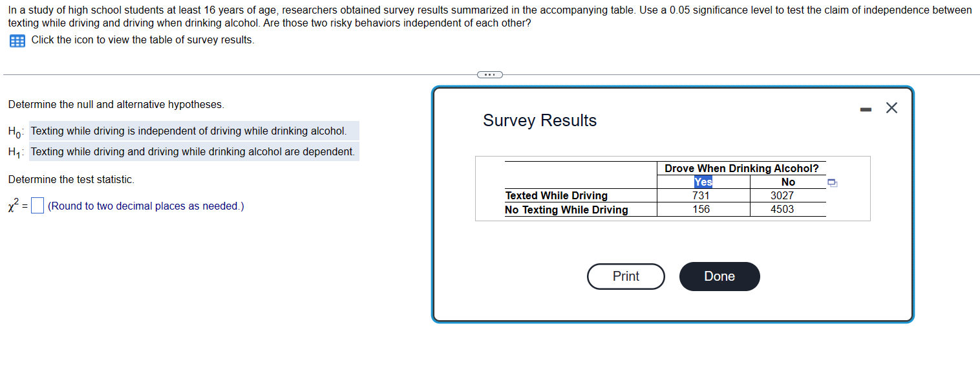Expand the ellipsis divider control

pos(489,74)
